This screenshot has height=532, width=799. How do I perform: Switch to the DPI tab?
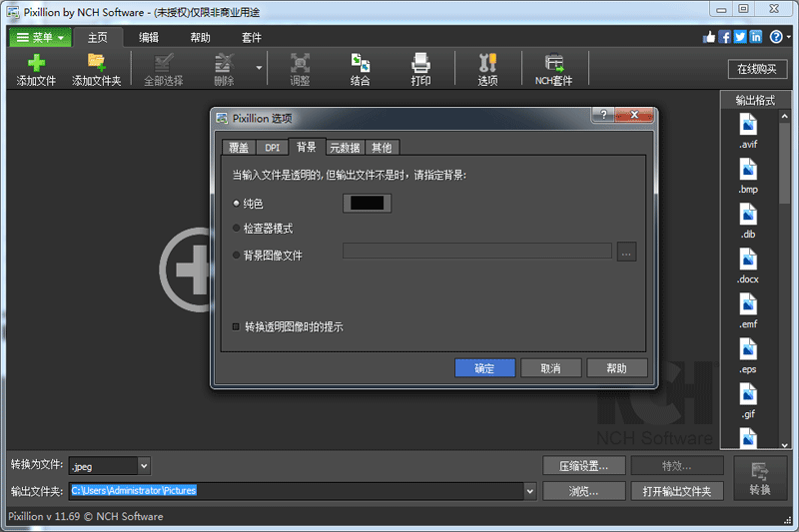[272, 148]
